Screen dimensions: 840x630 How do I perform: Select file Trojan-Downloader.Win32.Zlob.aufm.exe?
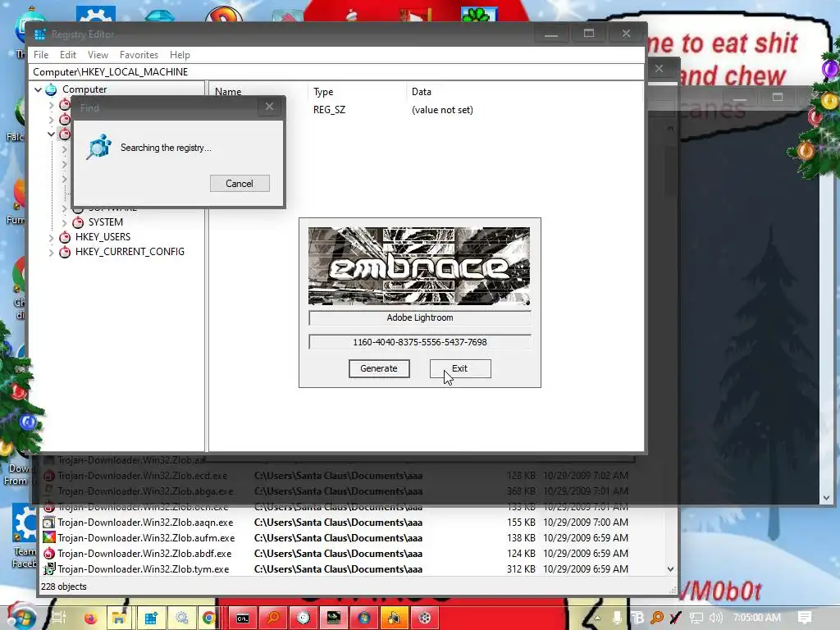coord(146,537)
